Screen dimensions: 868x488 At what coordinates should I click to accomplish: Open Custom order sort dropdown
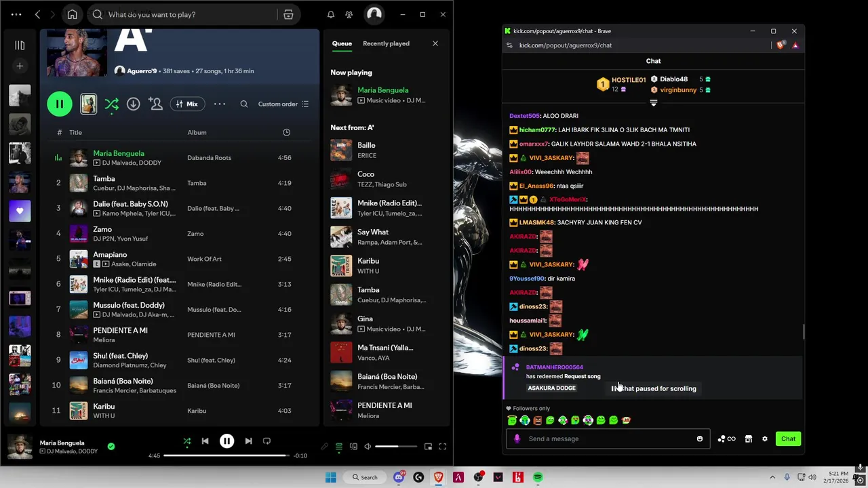coord(283,104)
